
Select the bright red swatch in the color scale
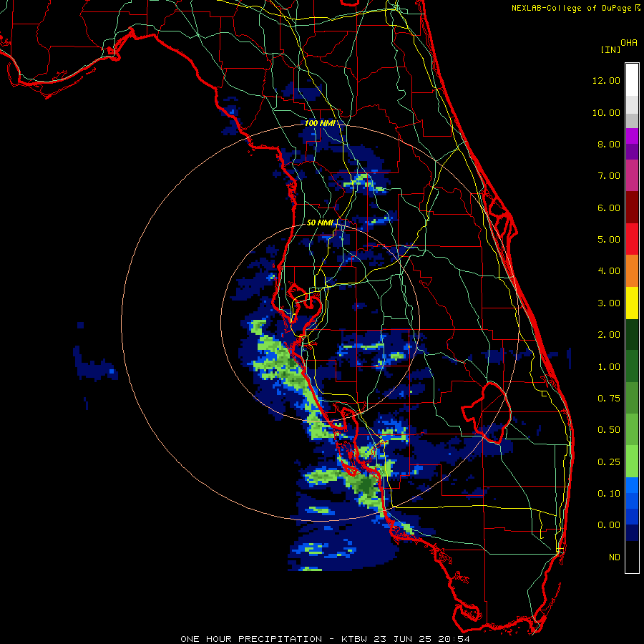point(632,239)
